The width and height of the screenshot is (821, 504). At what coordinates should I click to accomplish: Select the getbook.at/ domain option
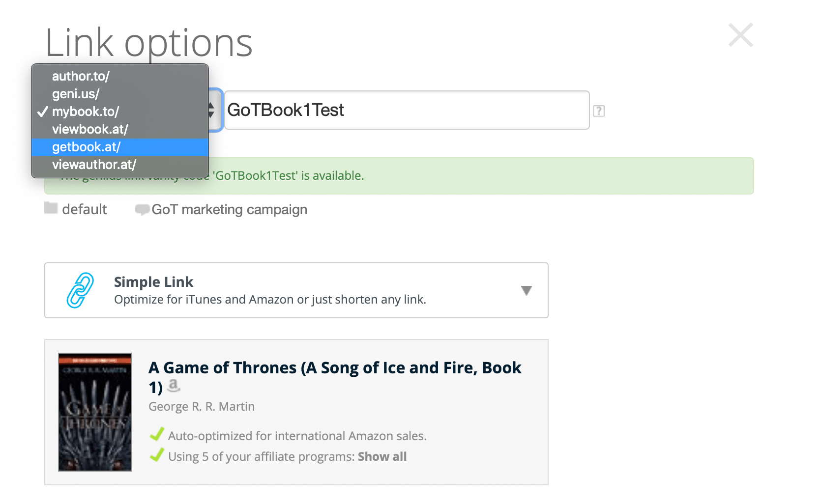pos(87,147)
